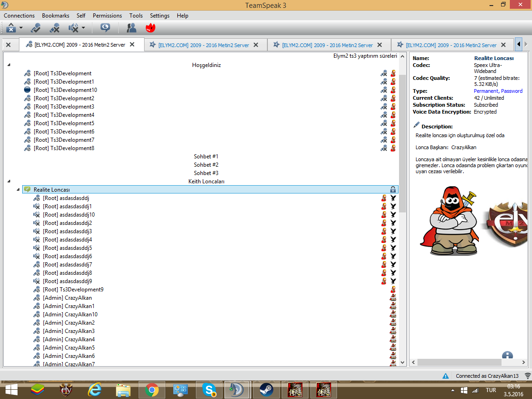This screenshot has width=532, height=399.
Task: Collapse the Realite Loncası channel
Action: click(x=18, y=190)
